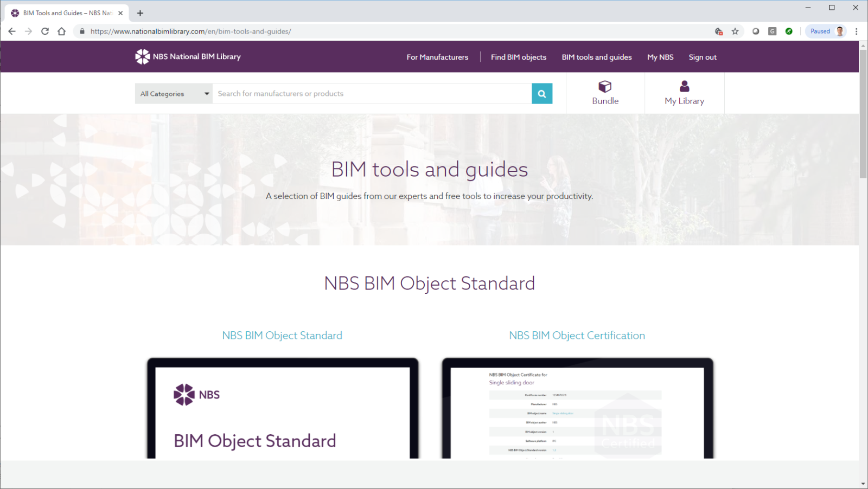
Task: Expand the All Categories dropdown
Action: click(x=174, y=94)
